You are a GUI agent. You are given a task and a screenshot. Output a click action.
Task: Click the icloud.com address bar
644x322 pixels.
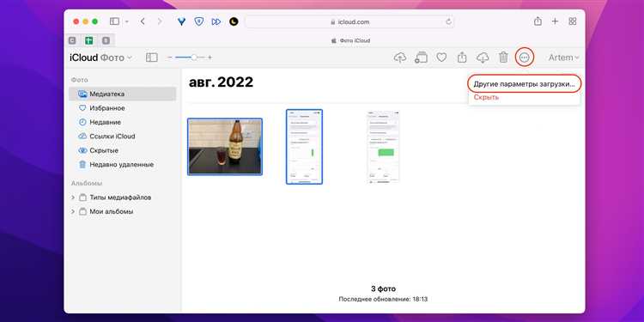tap(349, 21)
